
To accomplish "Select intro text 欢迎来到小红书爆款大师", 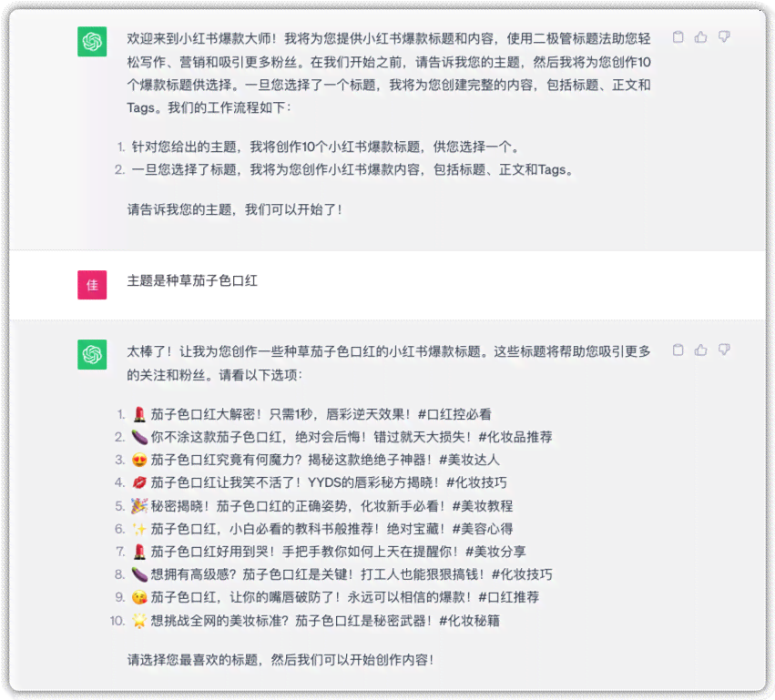I will pos(201,38).
